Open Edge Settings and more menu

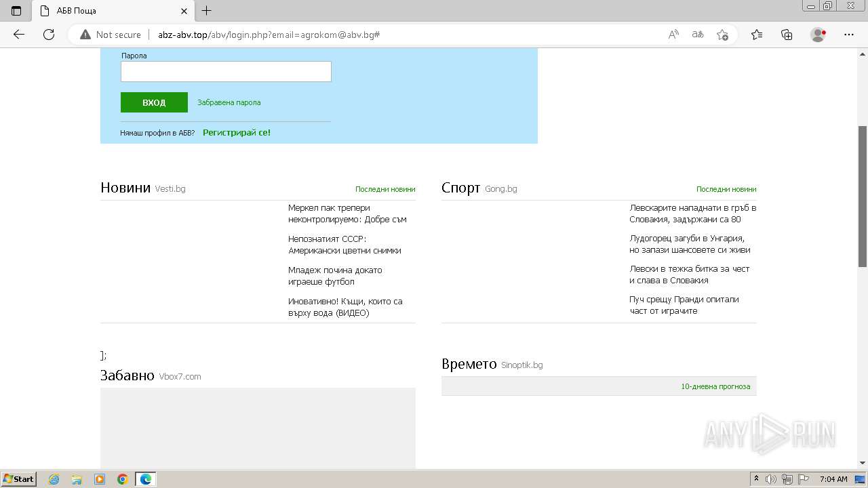pyautogui.click(x=849, y=35)
